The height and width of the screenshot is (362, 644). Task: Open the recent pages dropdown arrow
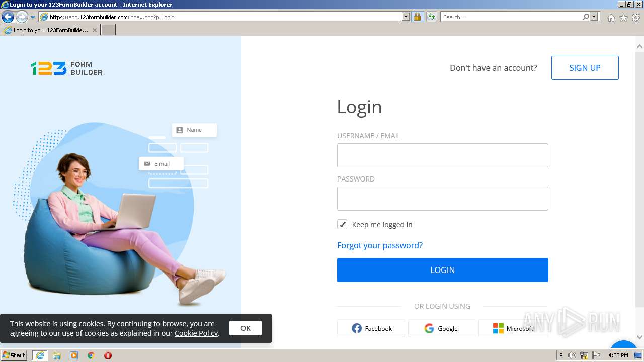click(33, 17)
